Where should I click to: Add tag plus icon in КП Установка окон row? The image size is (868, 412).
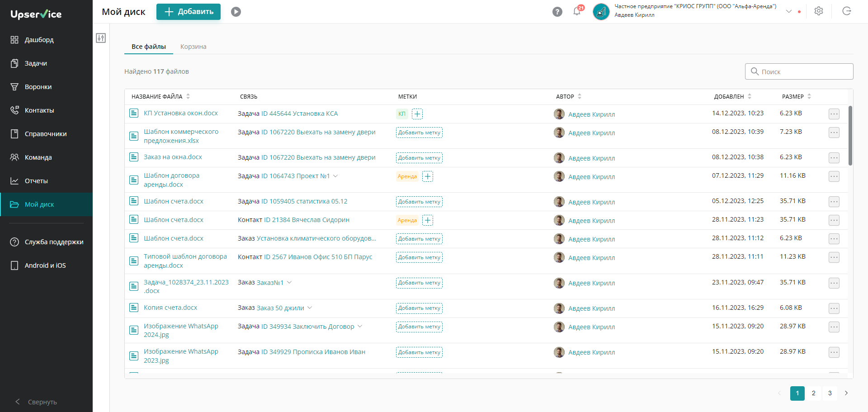pyautogui.click(x=417, y=114)
